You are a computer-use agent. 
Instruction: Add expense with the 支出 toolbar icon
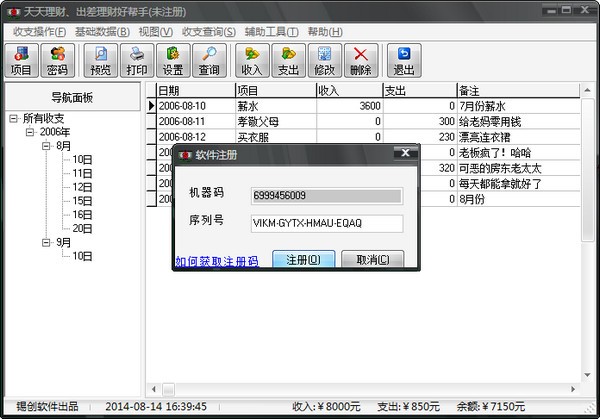pos(288,61)
